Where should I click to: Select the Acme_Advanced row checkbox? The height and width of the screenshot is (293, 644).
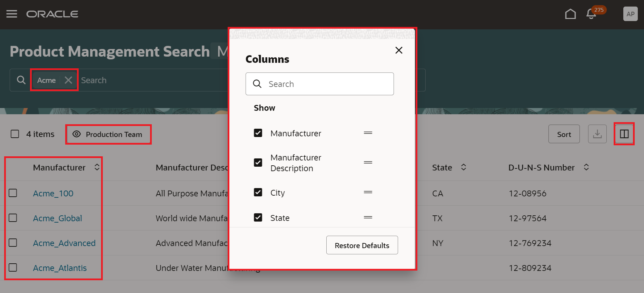pyautogui.click(x=13, y=243)
